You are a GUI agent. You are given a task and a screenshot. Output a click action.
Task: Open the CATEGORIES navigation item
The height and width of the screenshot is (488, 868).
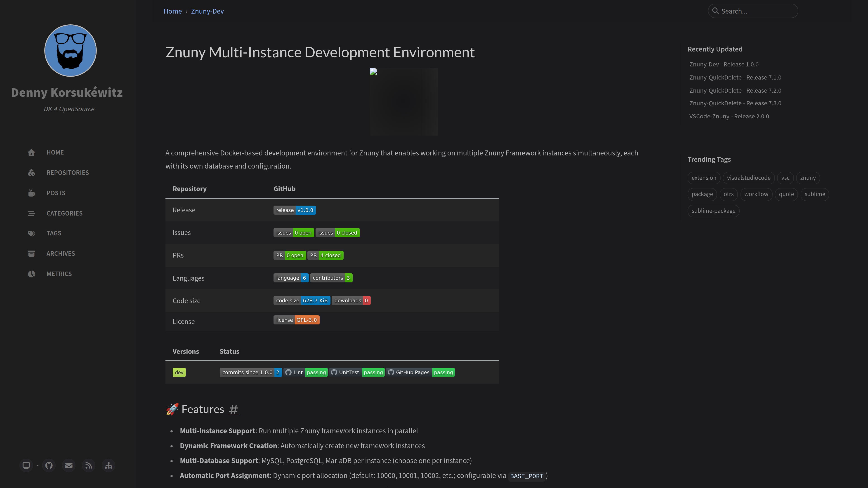(64, 213)
